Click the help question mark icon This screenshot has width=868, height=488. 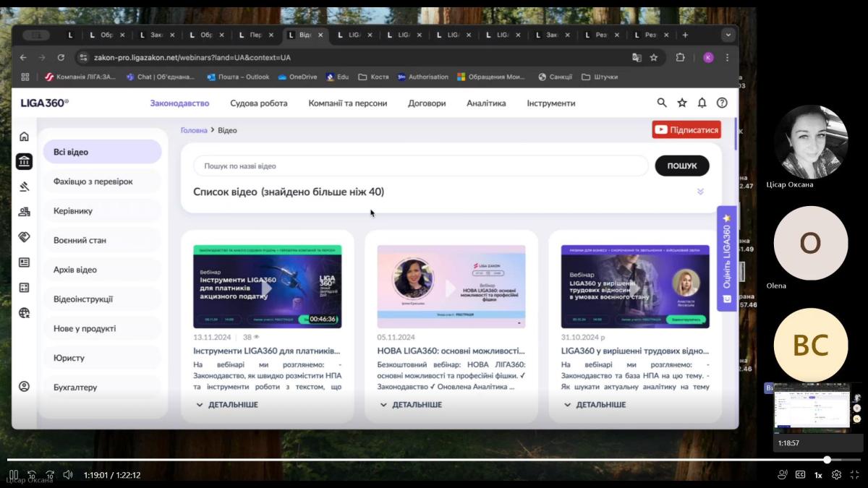click(x=722, y=103)
